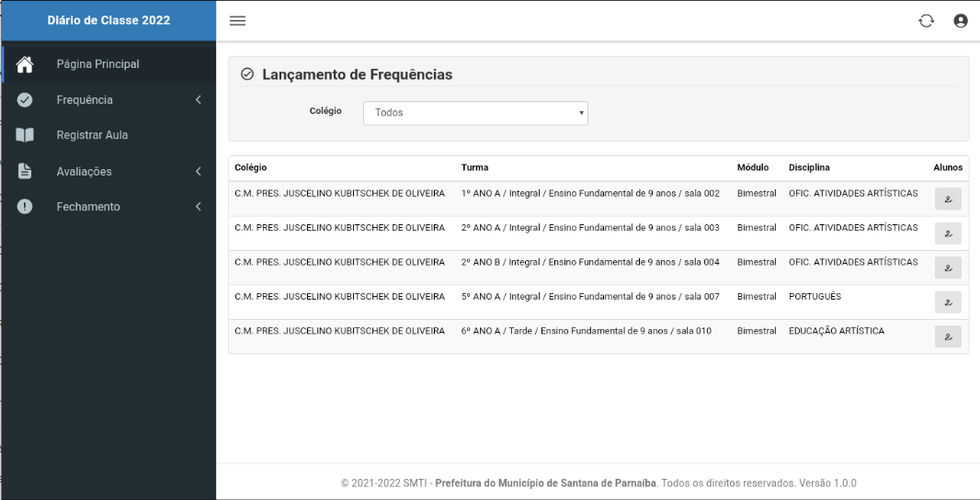The height and width of the screenshot is (500, 980).
Task: Click the Módulo column header
Action: point(753,167)
